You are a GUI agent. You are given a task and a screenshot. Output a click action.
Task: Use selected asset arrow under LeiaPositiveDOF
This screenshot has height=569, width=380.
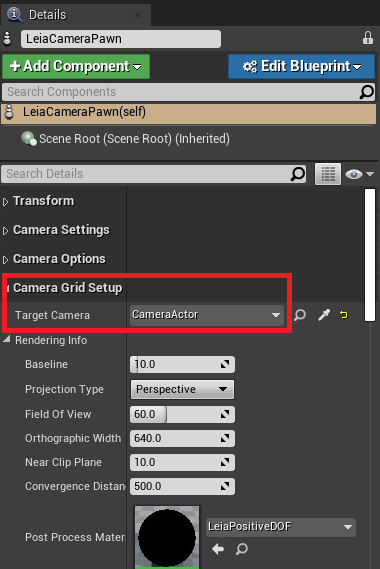click(x=218, y=549)
